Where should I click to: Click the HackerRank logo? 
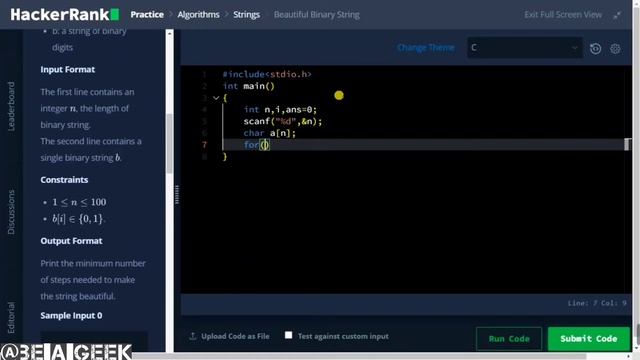click(x=64, y=15)
